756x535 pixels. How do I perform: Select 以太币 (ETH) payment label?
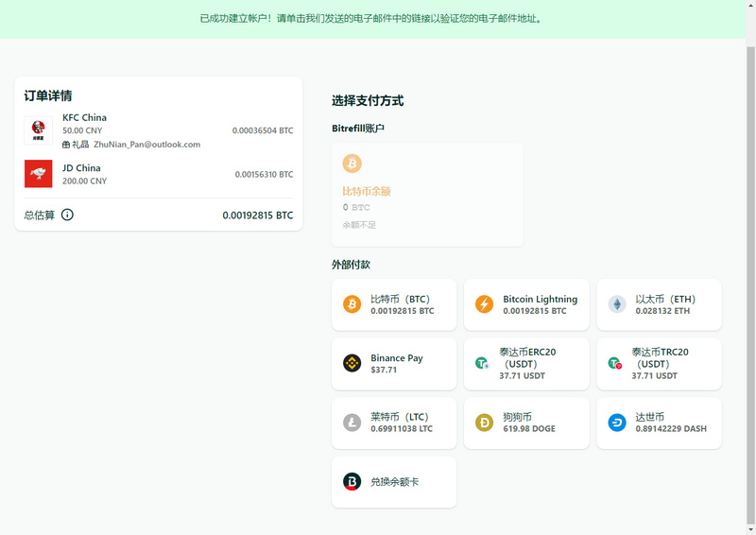665,299
